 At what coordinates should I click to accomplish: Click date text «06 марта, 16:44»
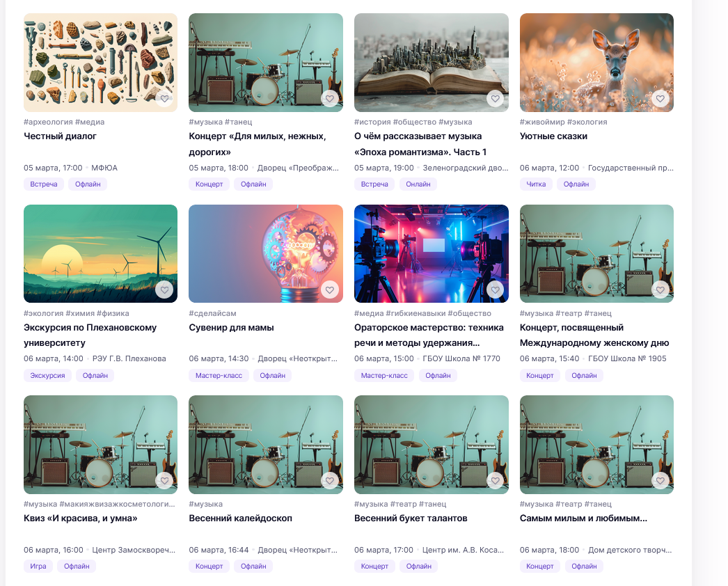coord(219,551)
